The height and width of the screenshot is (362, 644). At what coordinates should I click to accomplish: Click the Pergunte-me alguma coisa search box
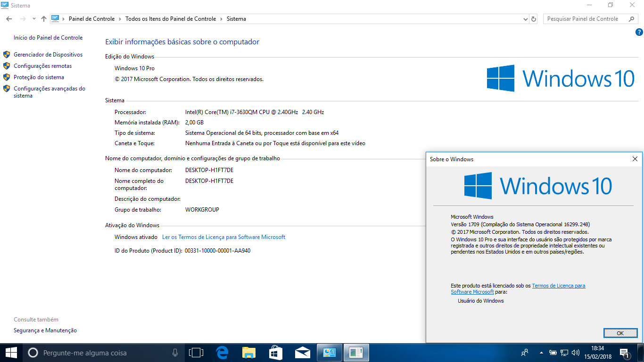tap(104, 353)
